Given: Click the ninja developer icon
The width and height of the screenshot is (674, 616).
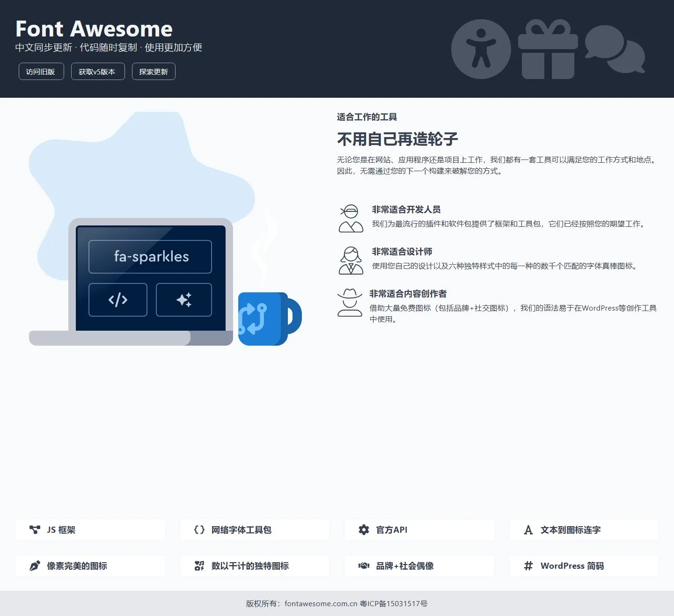Looking at the screenshot, I should coord(351,218).
